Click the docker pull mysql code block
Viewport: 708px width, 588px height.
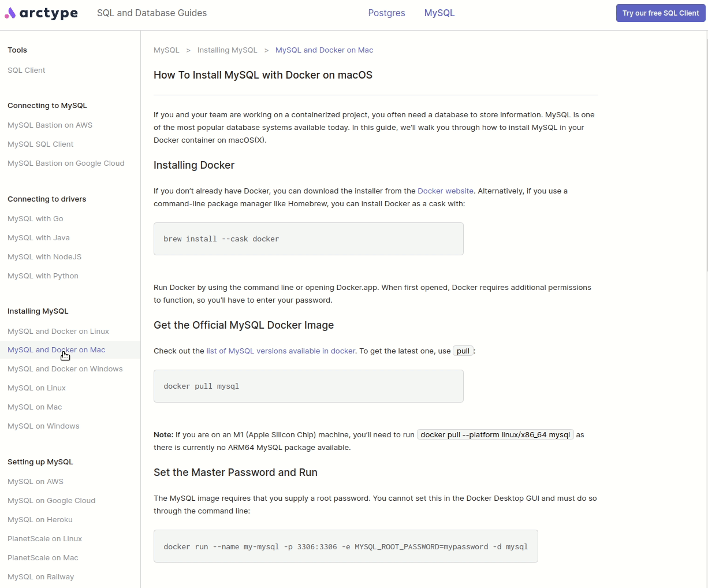308,386
